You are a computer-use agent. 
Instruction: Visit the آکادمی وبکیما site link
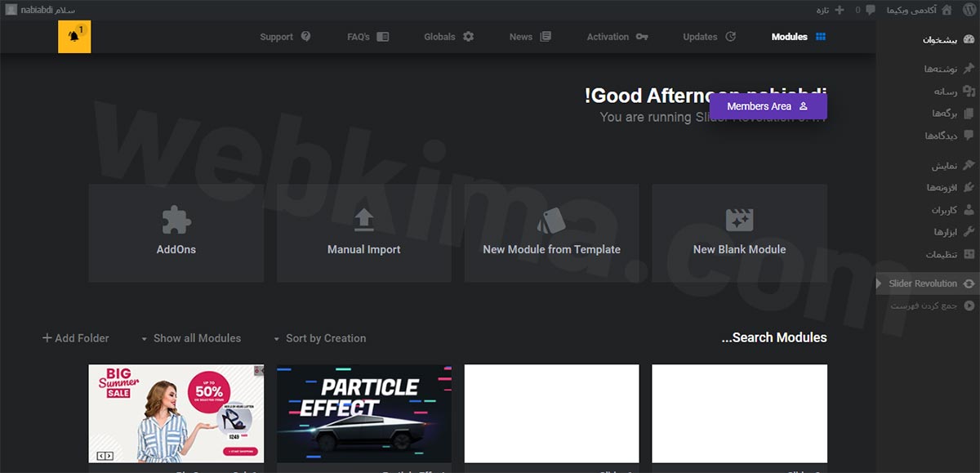pyautogui.click(x=919, y=10)
